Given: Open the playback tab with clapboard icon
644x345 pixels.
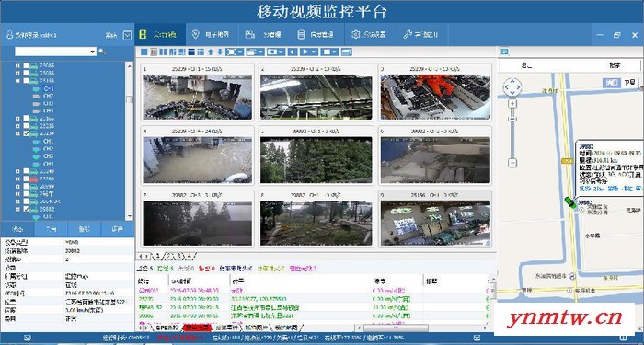Looking at the screenshot, I should (264, 35).
